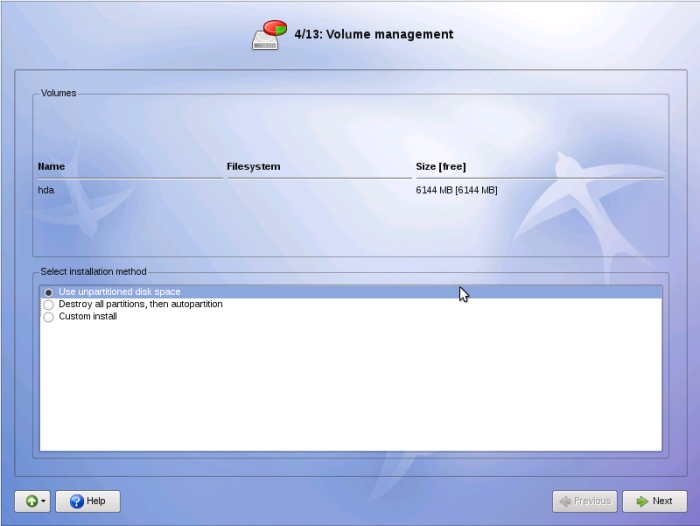Click the blue question mark Help icon
This screenshot has height=526, width=700.
pyautogui.click(x=75, y=501)
